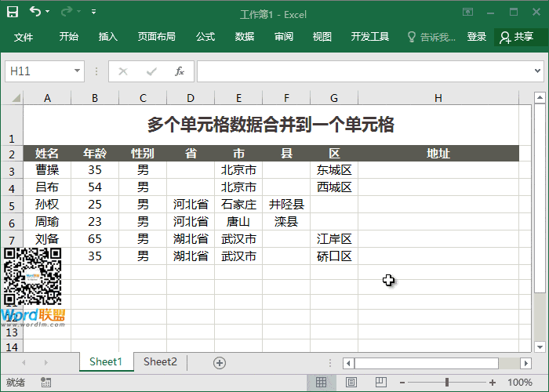Click the merged title cell 多个单元格数据合并到一个单元格
Image resolution: width=549 pixels, height=392 pixels.
coord(271,125)
